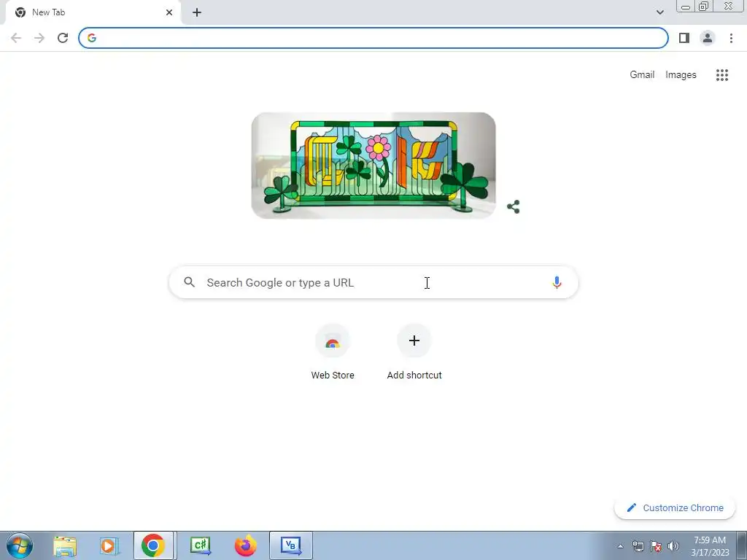Open the profile avatar button
This screenshot has width=747, height=560.
click(x=708, y=38)
